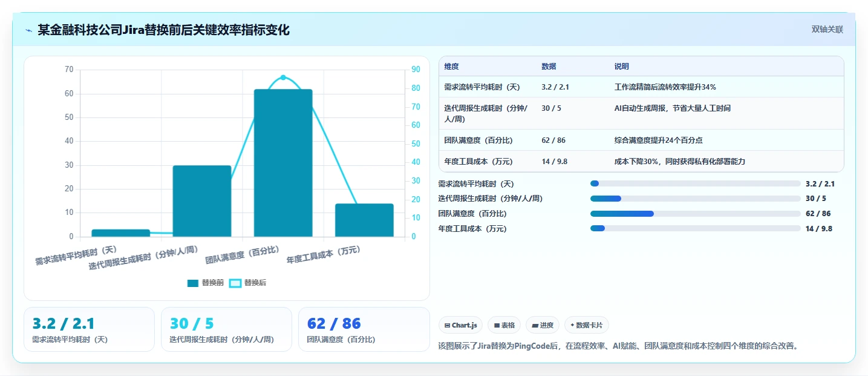Click the 表格 tag button
Image resolution: width=868 pixels, height=376 pixels.
point(504,325)
